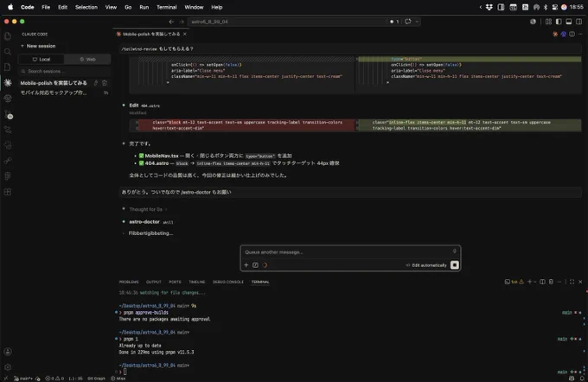Toggle Primary Side Bar visibility
Screen dimensions: 588x382
coord(559,22)
